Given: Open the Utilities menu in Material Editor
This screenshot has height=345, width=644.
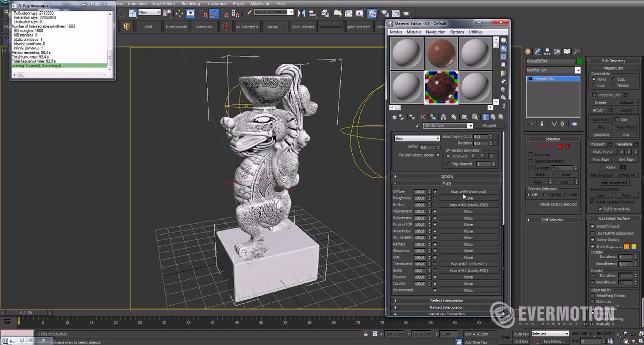Looking at the screenshot, I should click(475, 32).
